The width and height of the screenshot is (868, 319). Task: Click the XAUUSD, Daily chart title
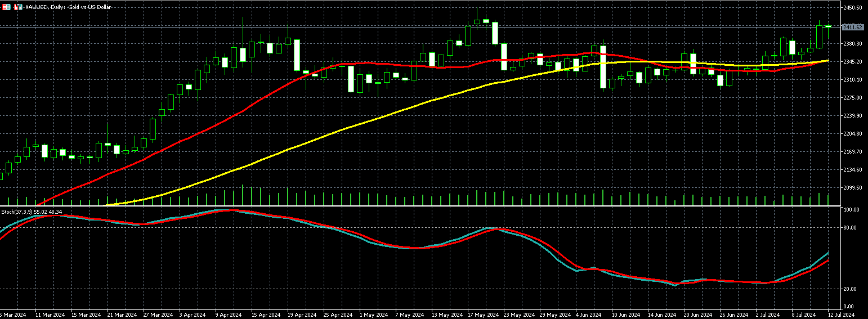pos(68,7)
